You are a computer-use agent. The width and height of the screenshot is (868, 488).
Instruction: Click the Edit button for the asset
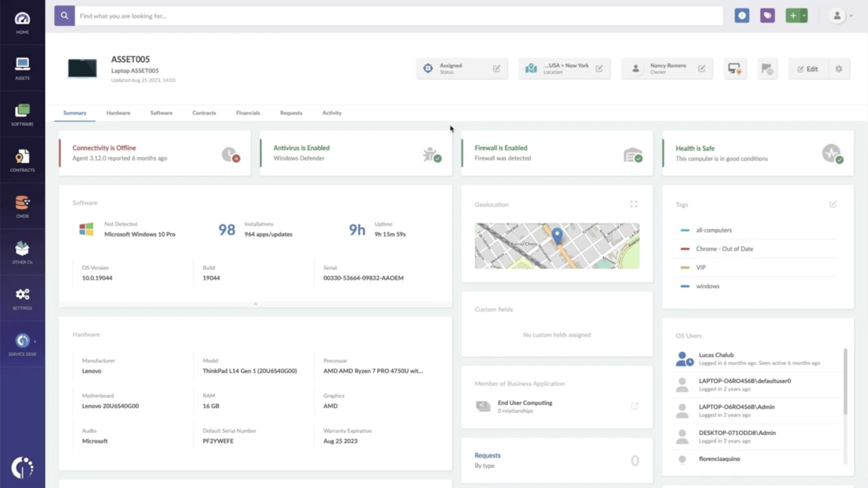coord(808,69)
